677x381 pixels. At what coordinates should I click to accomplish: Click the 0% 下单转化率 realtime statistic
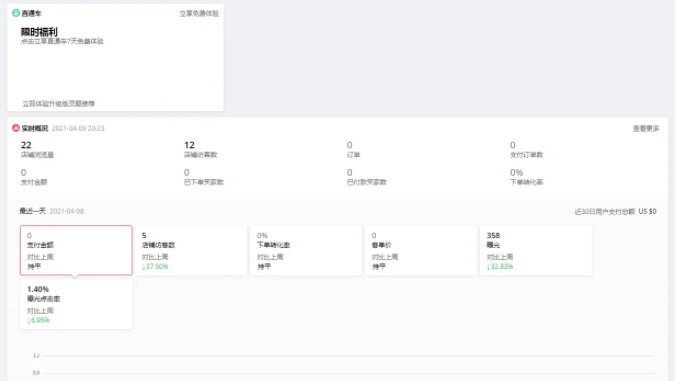pyautogui.click(x=526, y=177)
